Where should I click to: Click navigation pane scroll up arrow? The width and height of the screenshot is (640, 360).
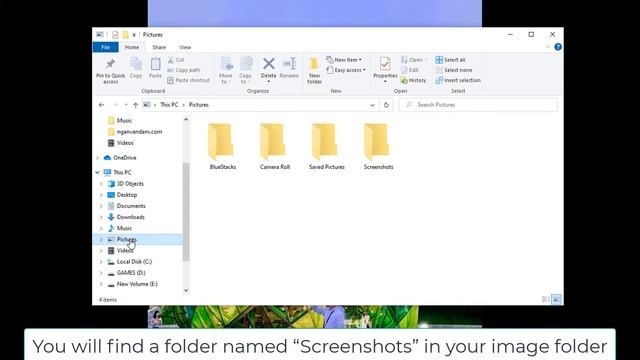point(186,119)
